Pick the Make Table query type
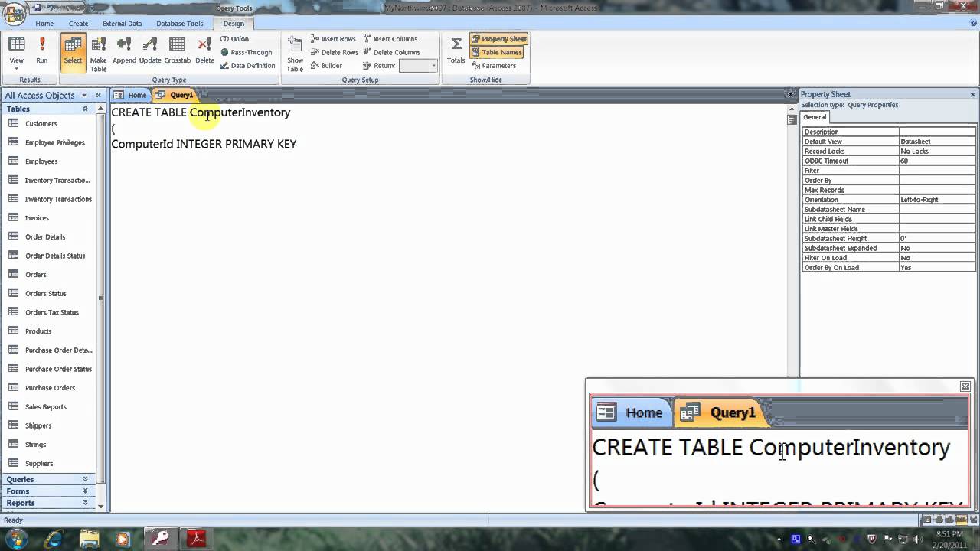 pyautogui.click(x=99, y=53)
